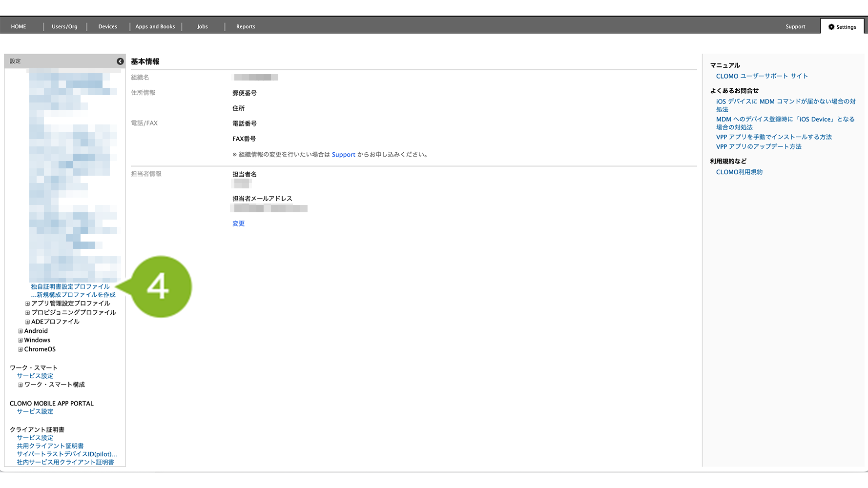Select the Reports menu item

click(246, 27)
